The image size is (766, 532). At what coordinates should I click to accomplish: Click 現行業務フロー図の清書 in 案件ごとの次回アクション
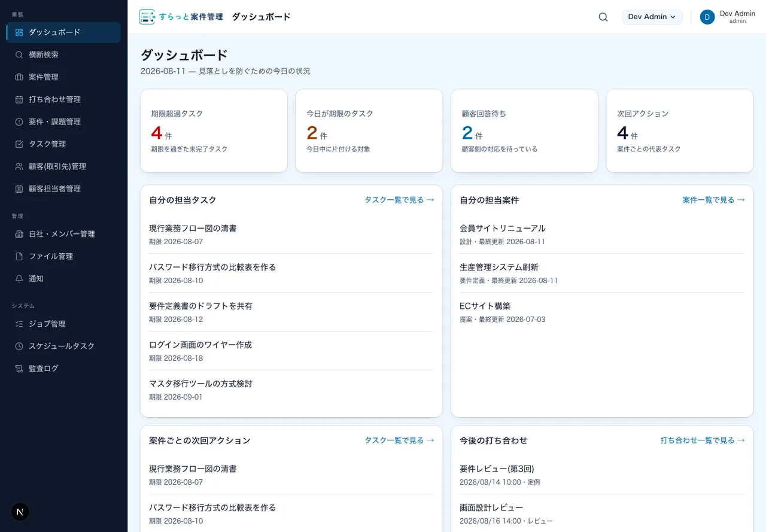point(291,475)
